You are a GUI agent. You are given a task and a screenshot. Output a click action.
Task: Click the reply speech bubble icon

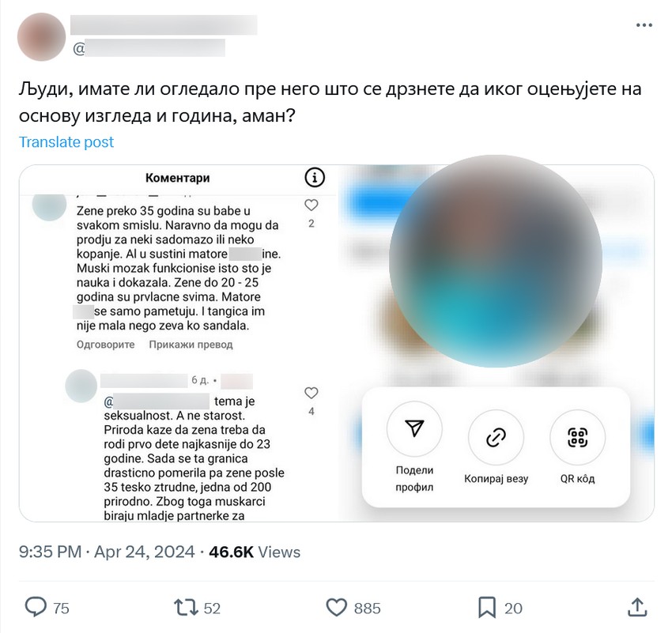36,607
